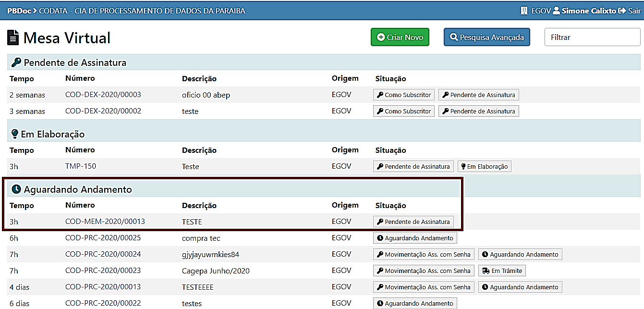Select the PBDoc breadcrumb in header

19,11
